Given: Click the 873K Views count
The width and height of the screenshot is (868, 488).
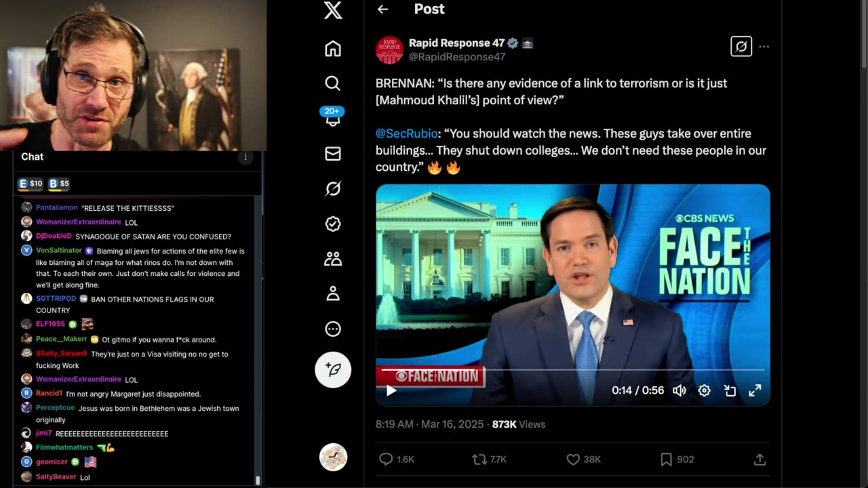Looking at the screenshot, I should click(x=519, y=424).
